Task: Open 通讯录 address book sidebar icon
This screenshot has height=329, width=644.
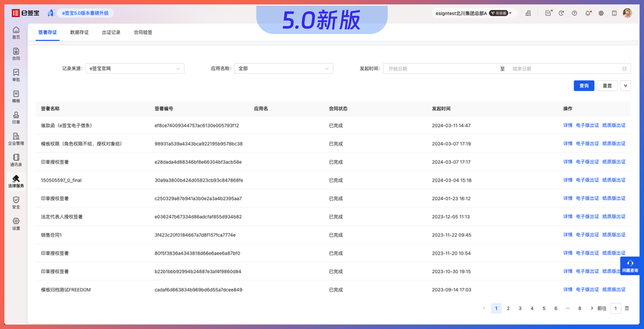Action: point(16,161)
